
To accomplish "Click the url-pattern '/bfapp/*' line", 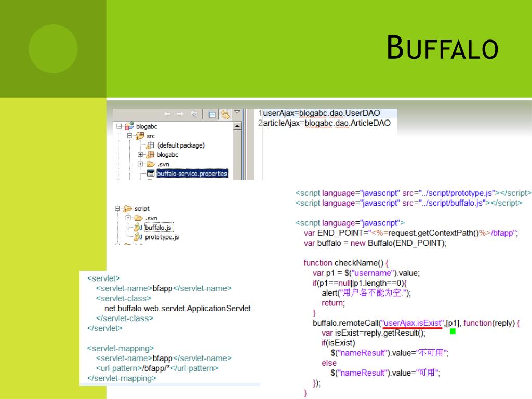I will 157,368.
